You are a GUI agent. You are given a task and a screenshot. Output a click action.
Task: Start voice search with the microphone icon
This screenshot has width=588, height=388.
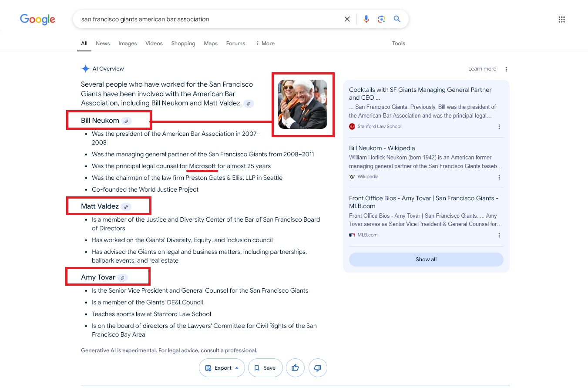[x=366, y=19]
